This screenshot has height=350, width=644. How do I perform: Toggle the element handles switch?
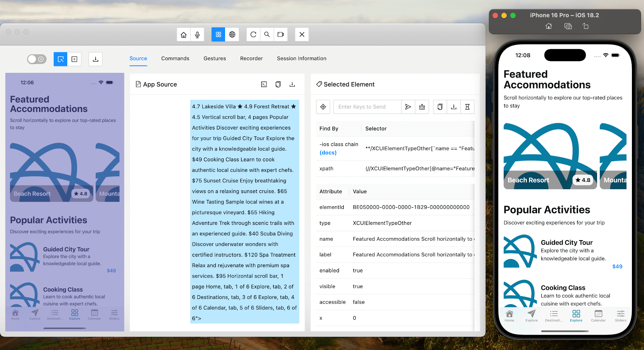(37, 59)
